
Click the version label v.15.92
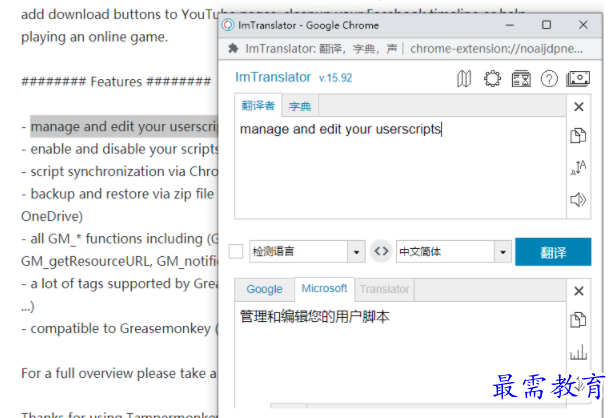(336, 78)
